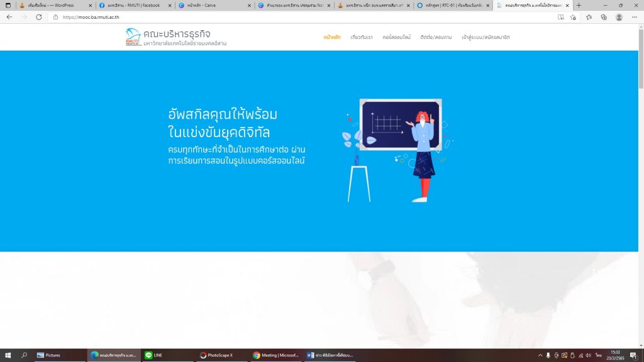Click the browser Back arrow
Image resolution: width=644 pixels, height=362 pixels.
coord(9,17)
